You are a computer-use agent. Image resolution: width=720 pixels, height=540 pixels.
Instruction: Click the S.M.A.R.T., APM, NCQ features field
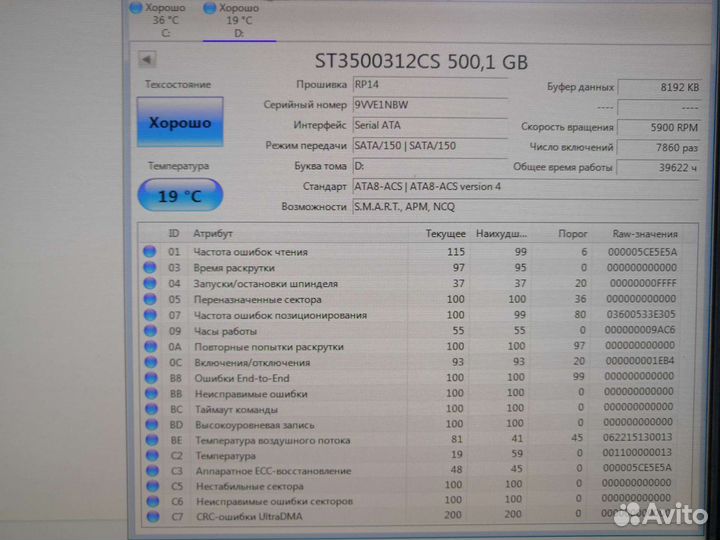click(526, 207)
